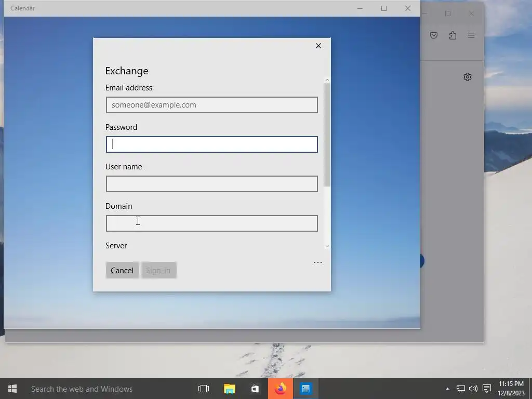Click the Sign-in button
Image resolution: width=532 pixels, height=399 pixels.
pos(158,270)
